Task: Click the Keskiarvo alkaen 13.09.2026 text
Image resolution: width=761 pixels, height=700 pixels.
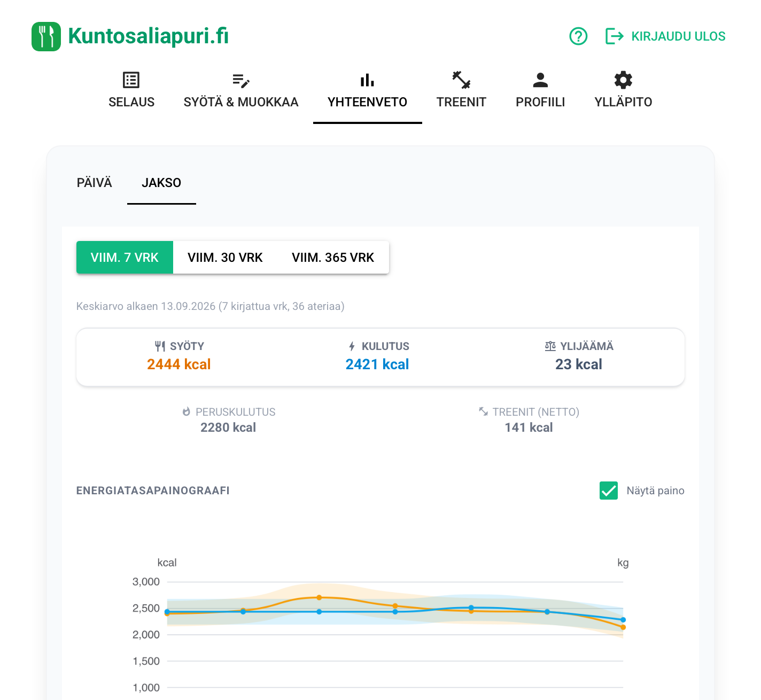Action: 211,306
